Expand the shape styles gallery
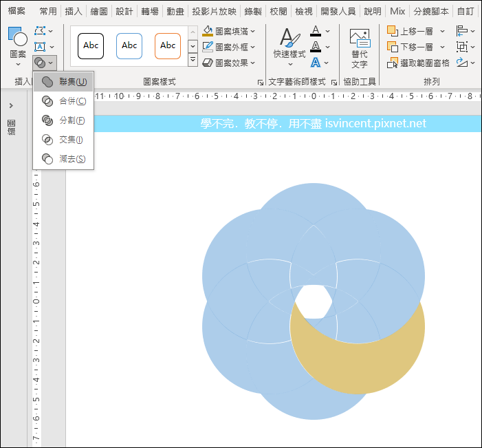The width and height of the screenshot is (482, 448). [193, 60]
